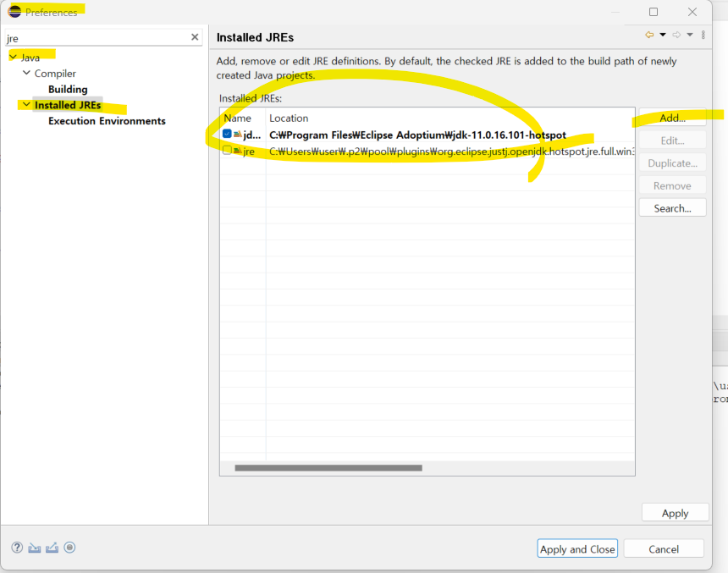The image size is (728, 573).
Task: Click Apply and Close button
Action: [x=577, y=548]
